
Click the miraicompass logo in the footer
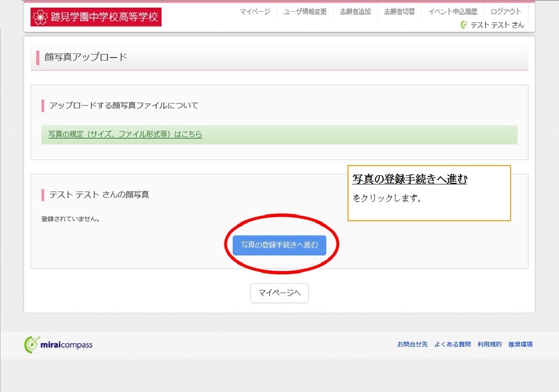click(x=58, y=345)
